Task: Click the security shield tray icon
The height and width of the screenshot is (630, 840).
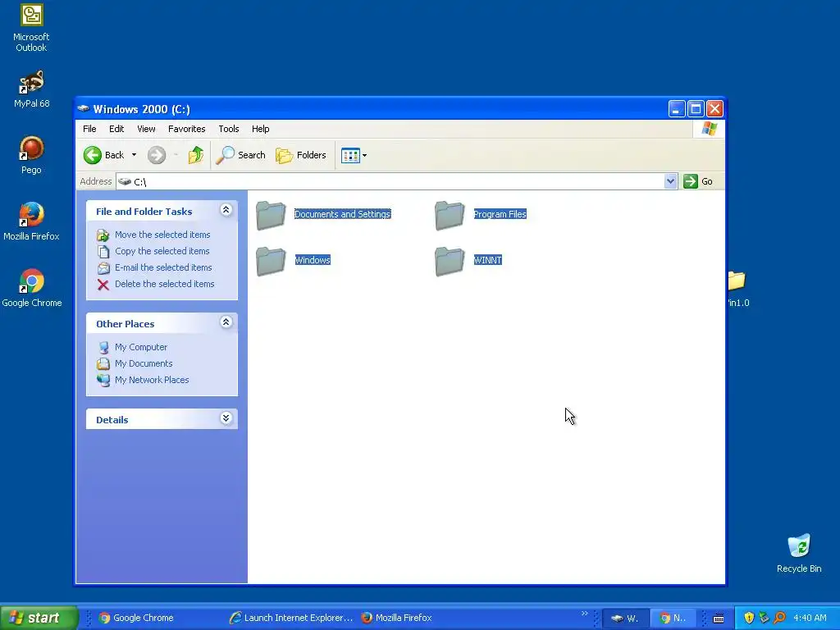Action: pos(749,618)
